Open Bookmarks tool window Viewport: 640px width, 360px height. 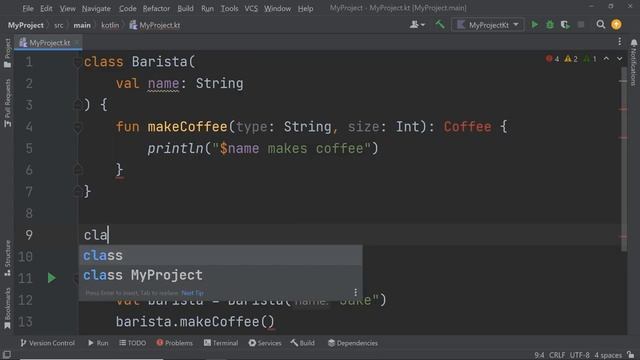tap(7, 308)
